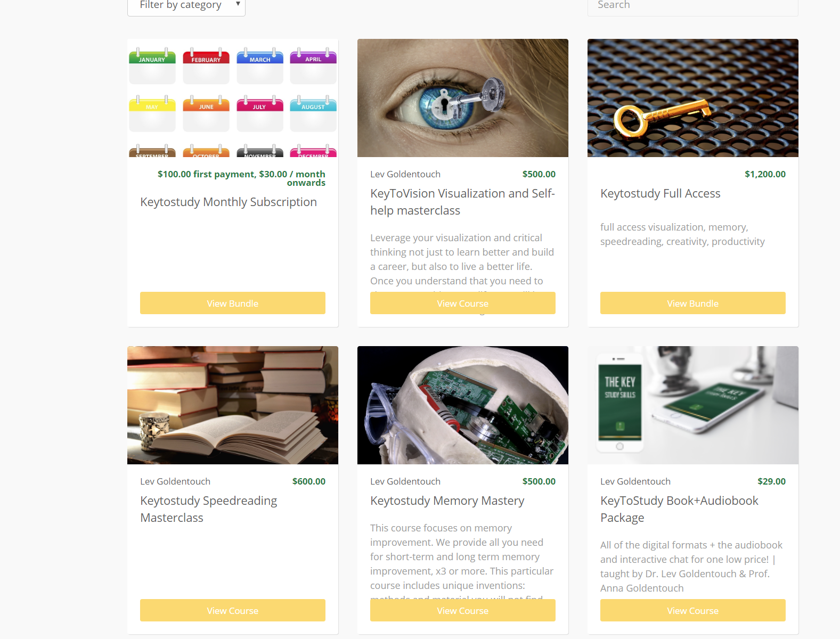Open the Keytostudy Memory Mastery title

point(447,501)
